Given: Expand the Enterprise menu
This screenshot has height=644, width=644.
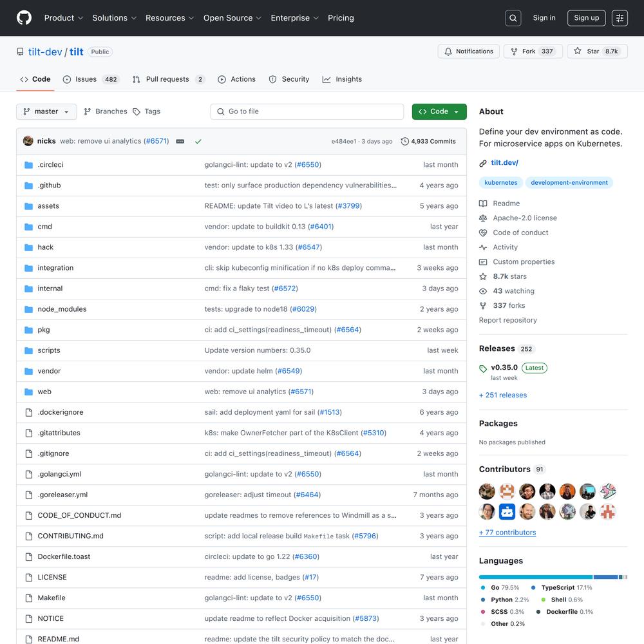Looking at the screenshot, I should tap(294, 18).
